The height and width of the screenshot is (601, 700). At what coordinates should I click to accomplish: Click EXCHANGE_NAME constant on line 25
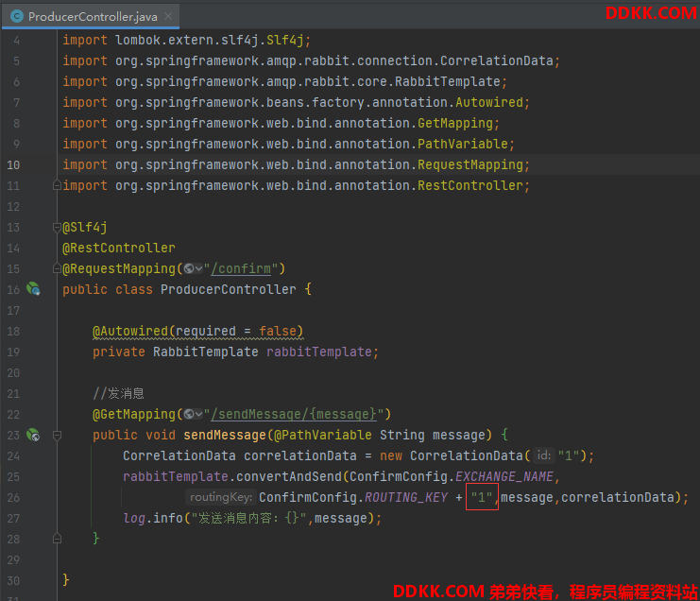(x=504, y=476)
